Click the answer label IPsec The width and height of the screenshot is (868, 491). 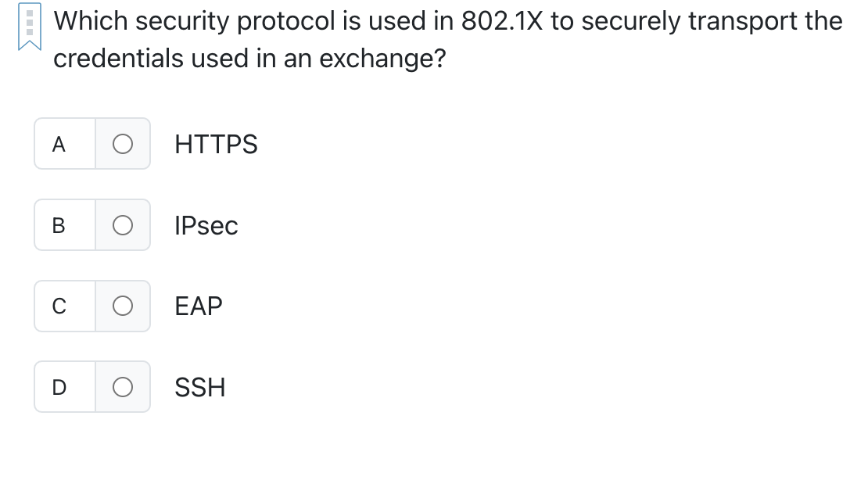coord(206,225)
